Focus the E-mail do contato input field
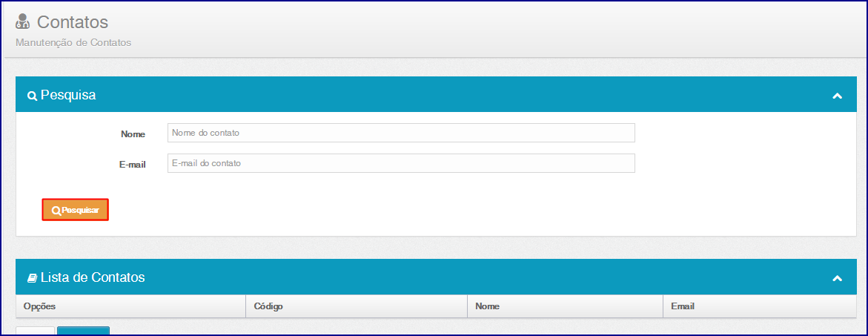 (401, 163)
